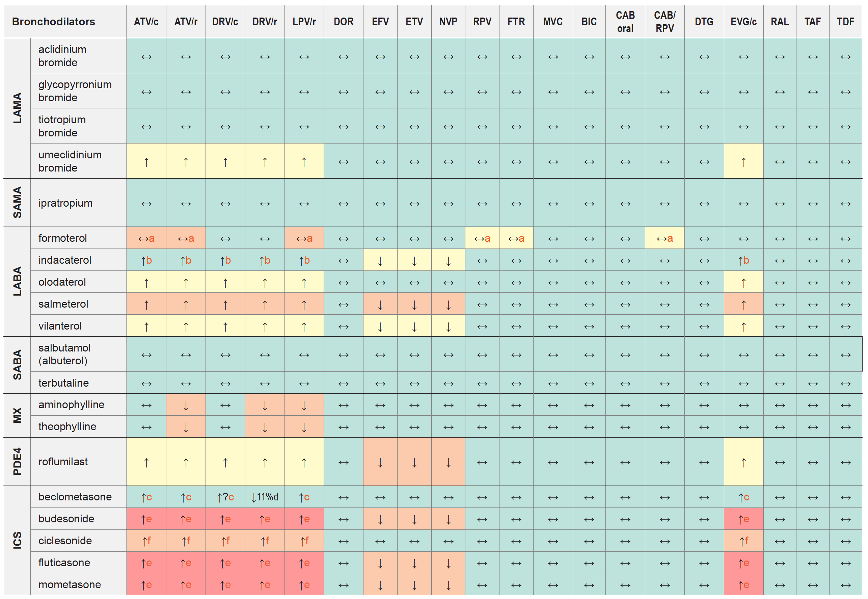Click the LAMA group label
The image size is (868, 599).
(17, 108)
